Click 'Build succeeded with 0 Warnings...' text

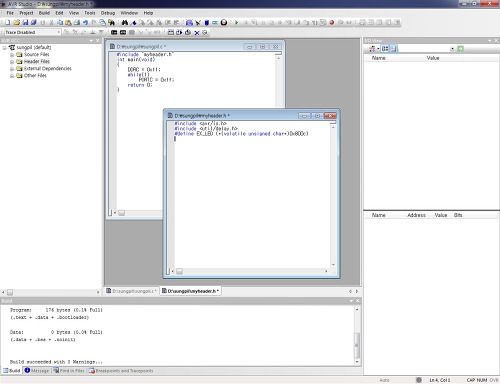[x=56, y=362]
